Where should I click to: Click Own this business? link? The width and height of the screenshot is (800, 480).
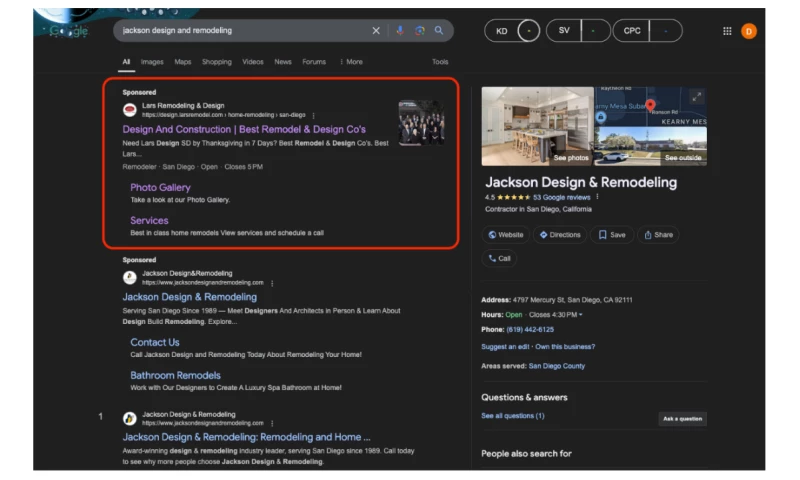[565, 347]
